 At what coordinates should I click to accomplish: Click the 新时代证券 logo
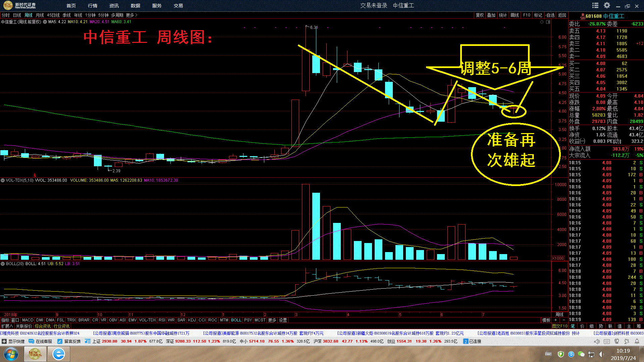tap(19, 5)
